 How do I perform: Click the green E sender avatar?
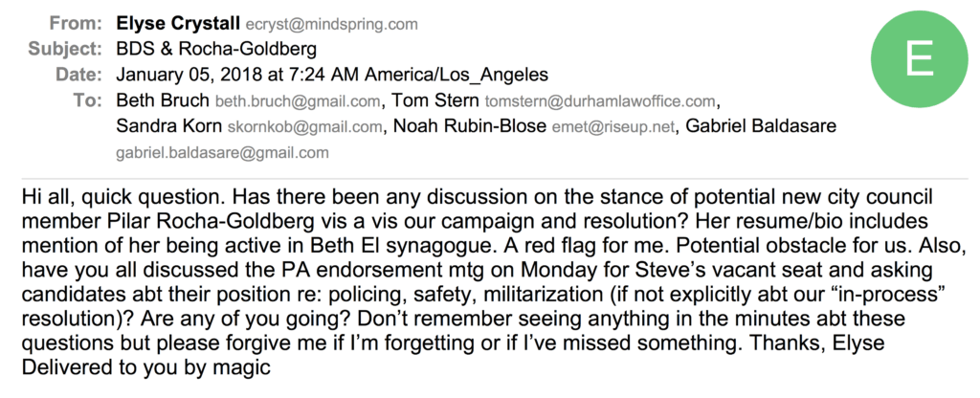920,59
